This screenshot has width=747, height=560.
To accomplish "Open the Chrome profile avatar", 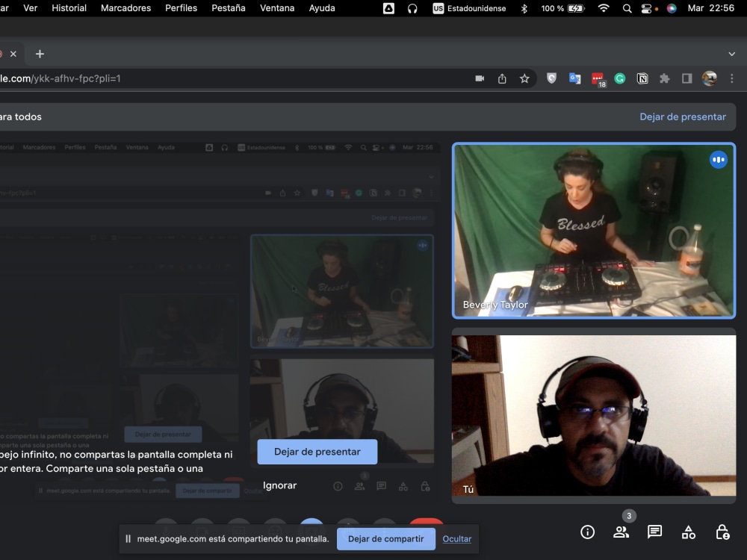I will click(710, 78).
